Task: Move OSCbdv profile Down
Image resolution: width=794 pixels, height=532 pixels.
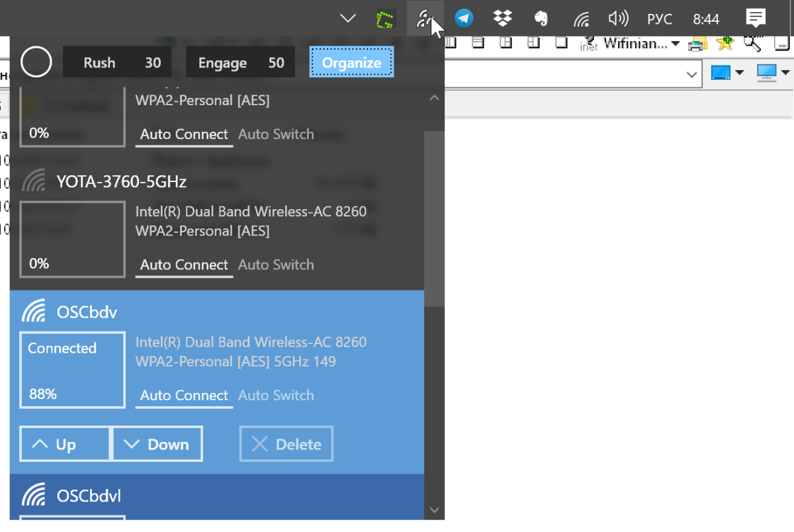Action: 157,444
